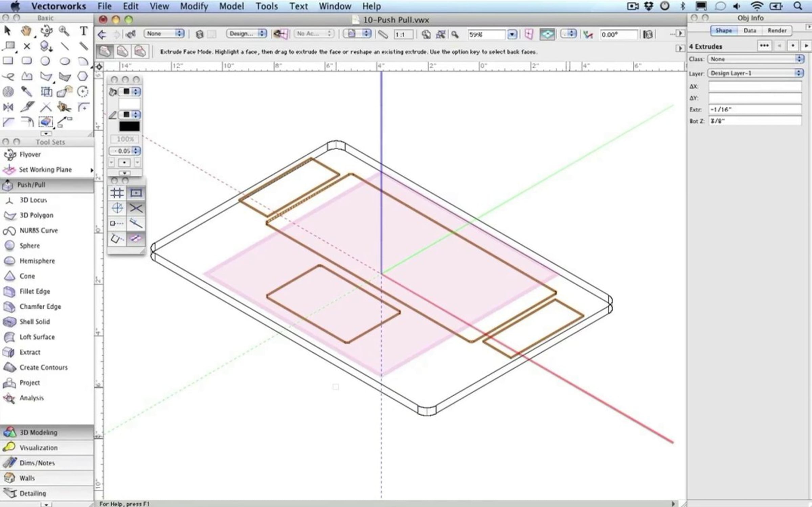Open the Layer dropdown showing Design Layer-1

point(755,73)
